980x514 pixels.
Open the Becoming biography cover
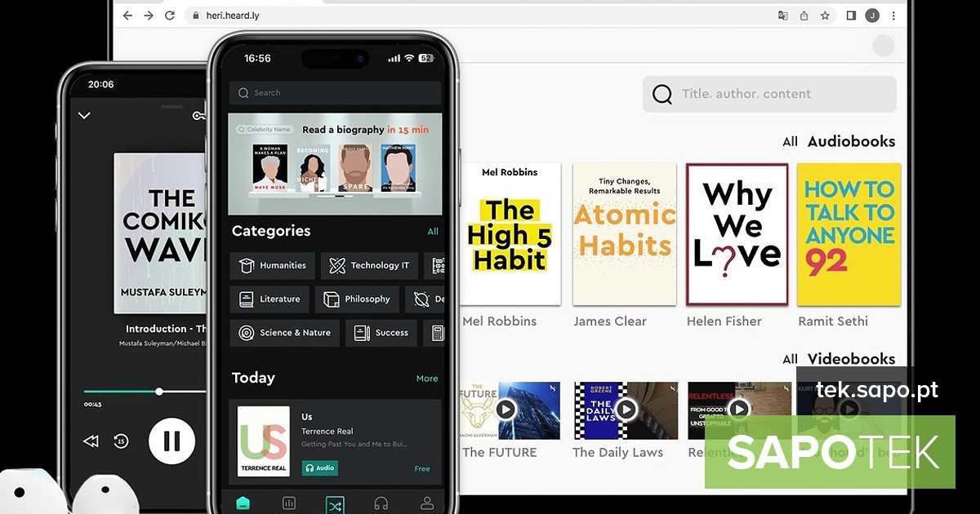click(x=314, y=168)
